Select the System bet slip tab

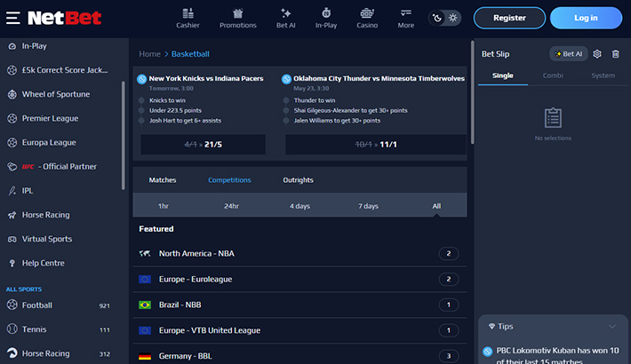pos(603,75)
